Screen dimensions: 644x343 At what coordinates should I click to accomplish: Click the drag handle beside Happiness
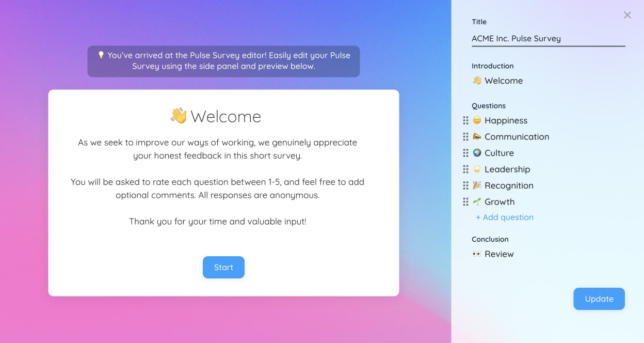pos(465,120)
